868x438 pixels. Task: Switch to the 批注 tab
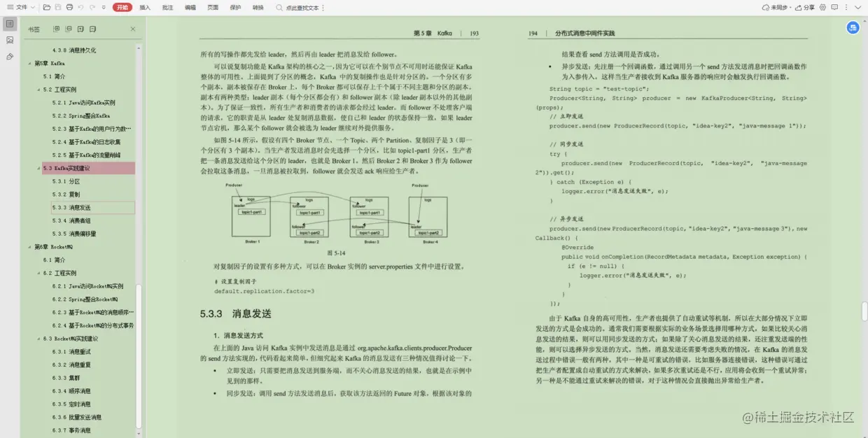(167, 7)
